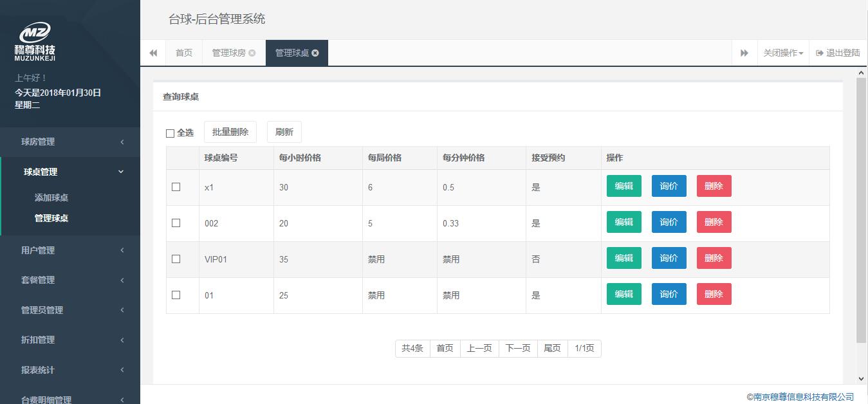868x404 pixels.
Task: Open 添加球桌 in the sidebar
Action: click(51, 198)
